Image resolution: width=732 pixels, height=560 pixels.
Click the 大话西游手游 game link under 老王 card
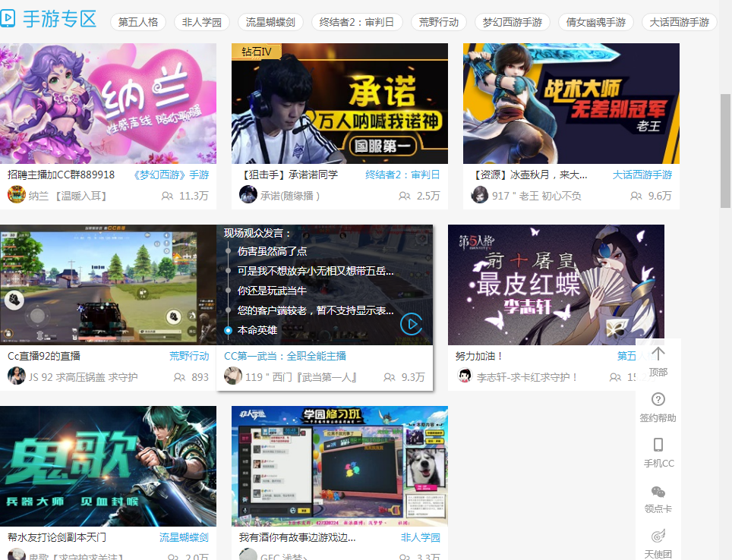point(642,175)
